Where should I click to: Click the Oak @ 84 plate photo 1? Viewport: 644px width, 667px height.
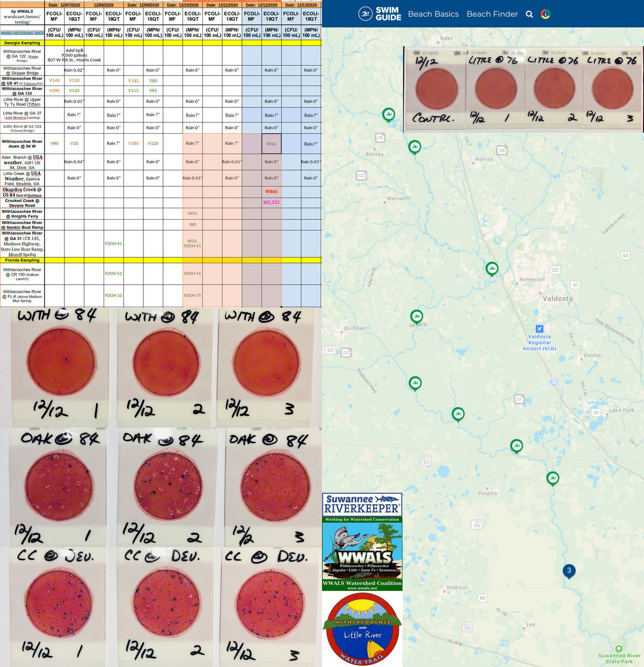point(56,487)
